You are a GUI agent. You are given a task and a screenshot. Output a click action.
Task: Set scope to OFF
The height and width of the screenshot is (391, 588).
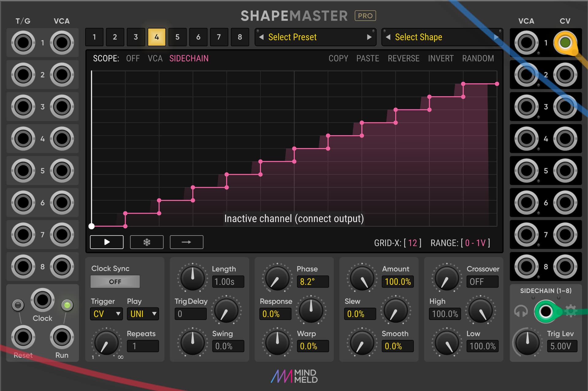(x=133, y=58)
